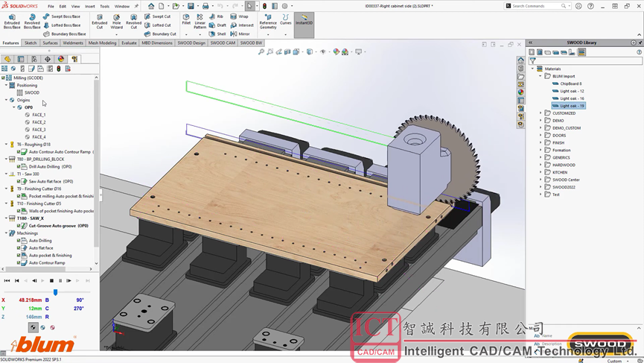The height and width of the screenshot is (363, 644).
Task: Collapse the BLUM Import folder
Action: (x=541, y=76)
